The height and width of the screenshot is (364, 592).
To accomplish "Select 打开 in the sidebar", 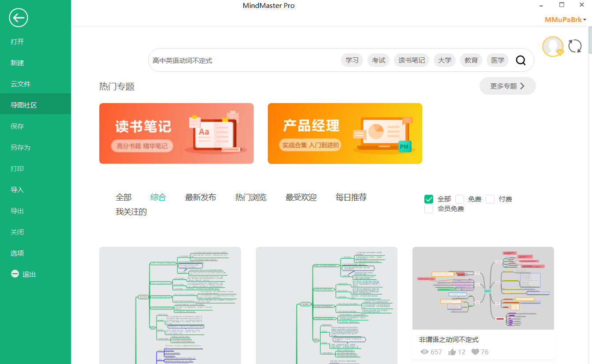I will coord(35,42).
